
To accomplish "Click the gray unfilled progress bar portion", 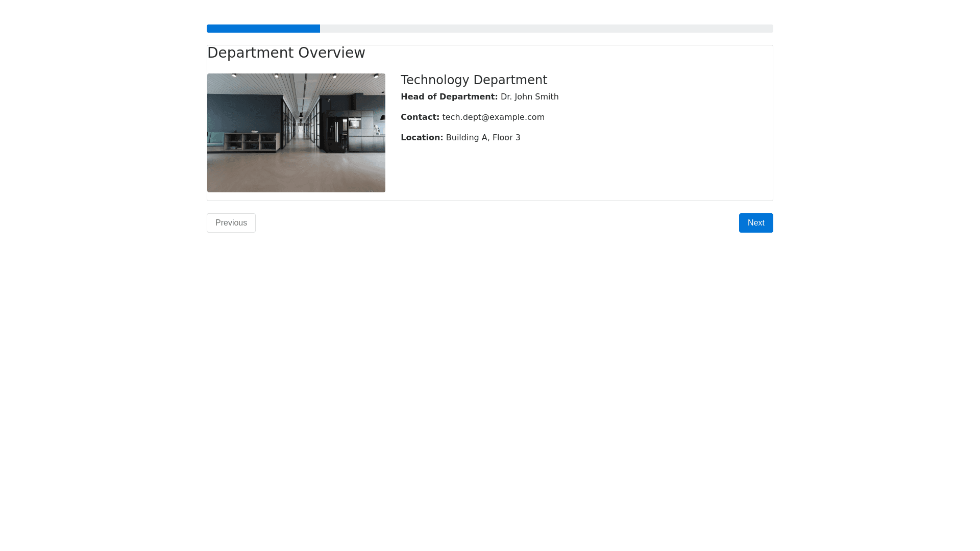I will click(546, 29).
